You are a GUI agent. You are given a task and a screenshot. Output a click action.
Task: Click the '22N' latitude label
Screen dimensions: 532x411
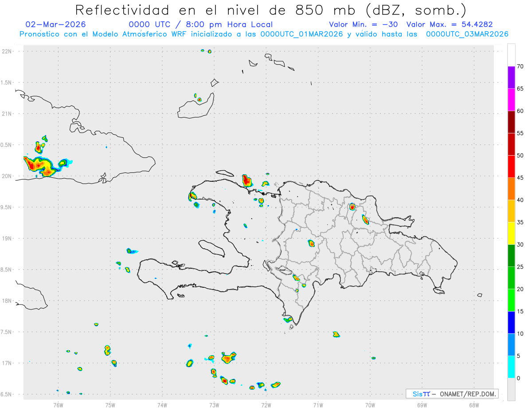(7, 51)
